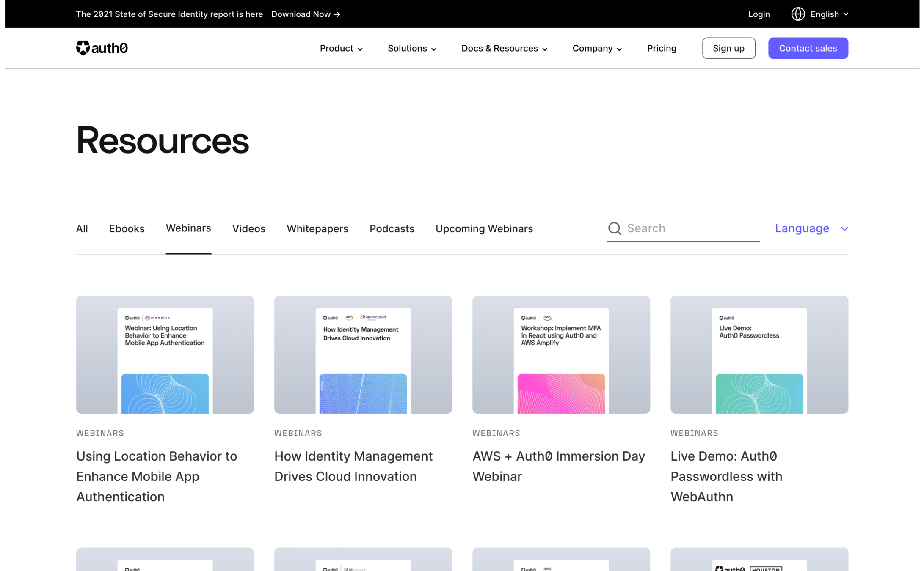
Task: Switch to the Podcasts tab
Action: 392,228
